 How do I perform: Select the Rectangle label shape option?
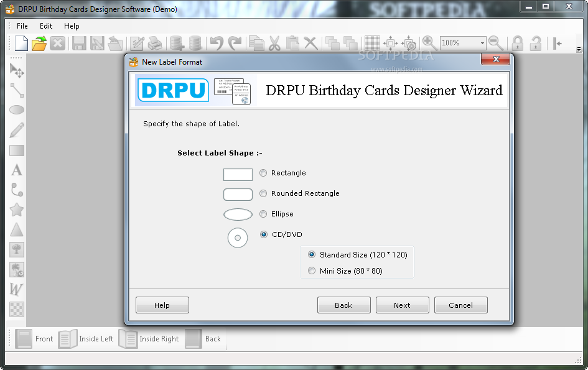pyautogui.click(x=263, y=173)
